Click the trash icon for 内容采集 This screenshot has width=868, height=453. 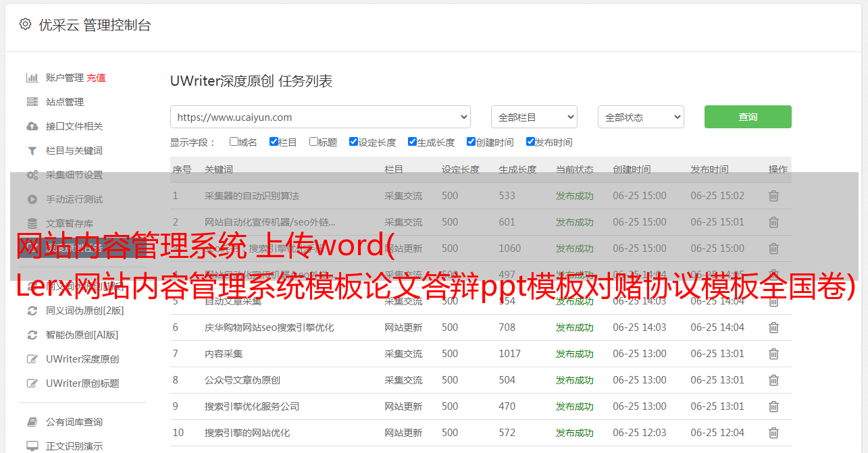[773, 354]
